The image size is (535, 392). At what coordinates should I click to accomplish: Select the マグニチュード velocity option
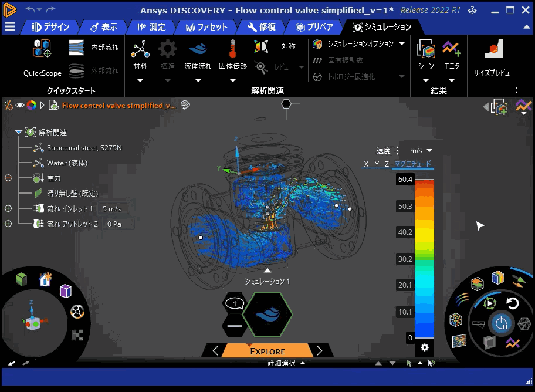(x=413, y=164)
